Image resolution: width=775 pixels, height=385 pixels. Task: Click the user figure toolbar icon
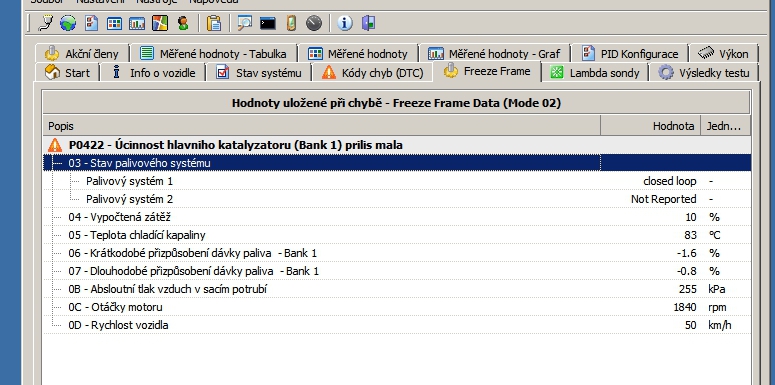click(x=183, y=23)
